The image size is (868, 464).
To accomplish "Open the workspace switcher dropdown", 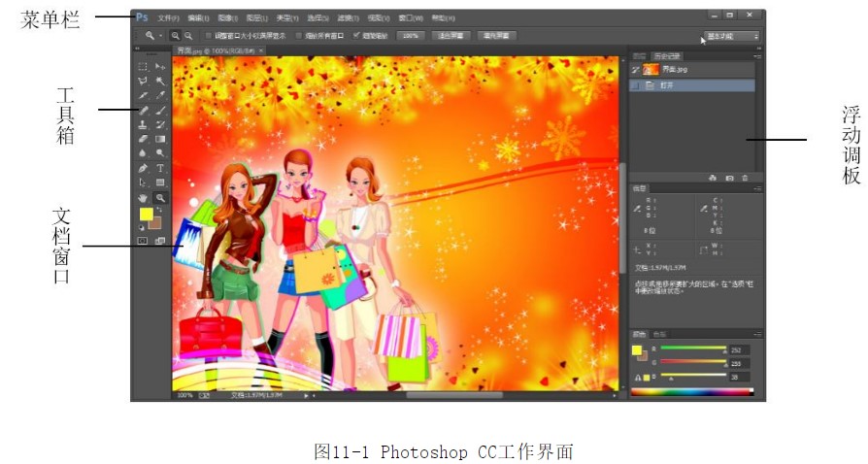I will click(731, 37).
